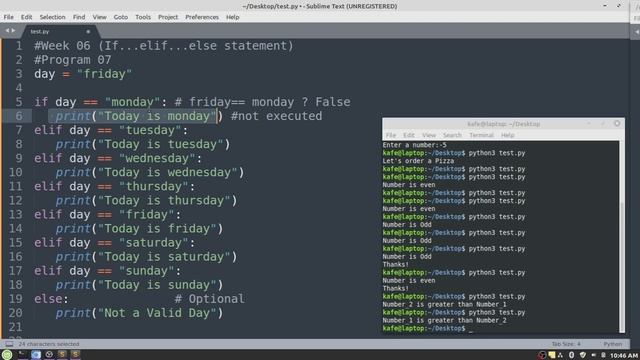Click the terminal window vertical scrollbar
This screenshot has width=640, height=360.
(x=622, y=237)
